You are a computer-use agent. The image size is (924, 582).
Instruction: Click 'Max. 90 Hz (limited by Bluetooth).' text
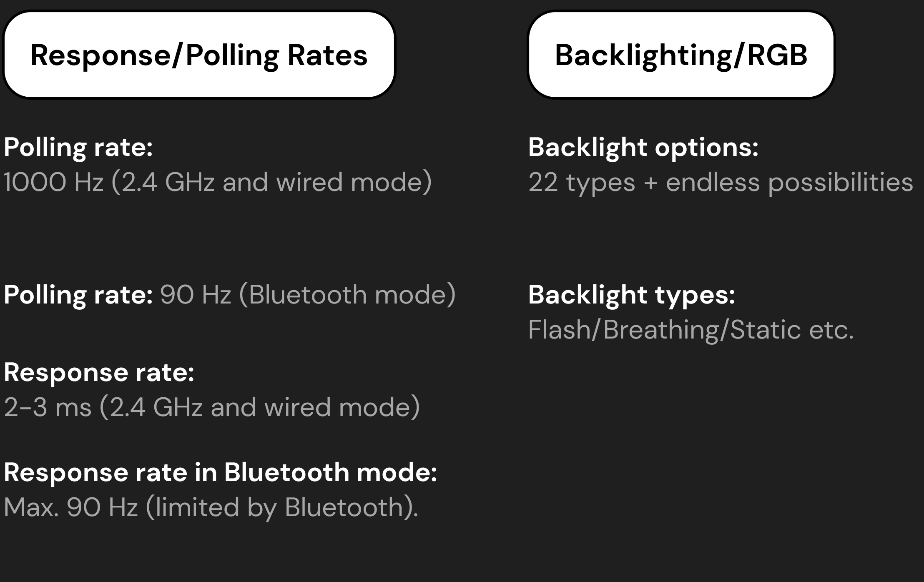coord(211,507)
